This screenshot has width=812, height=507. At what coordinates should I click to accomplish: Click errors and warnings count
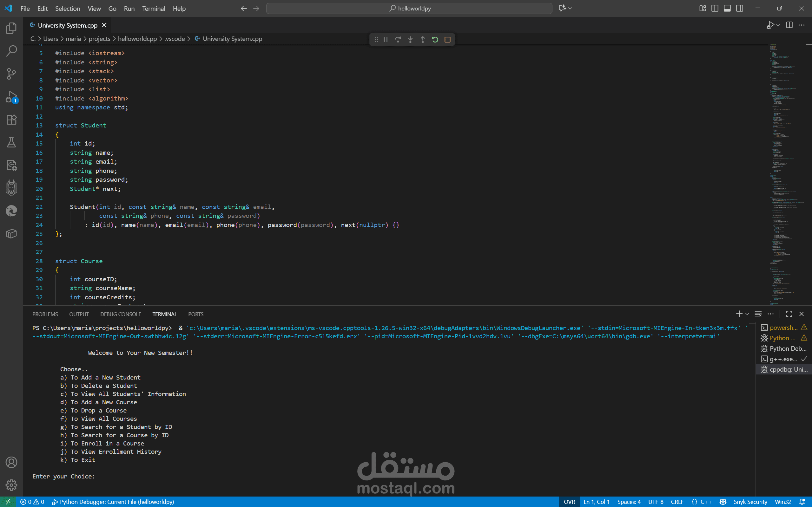32,502
